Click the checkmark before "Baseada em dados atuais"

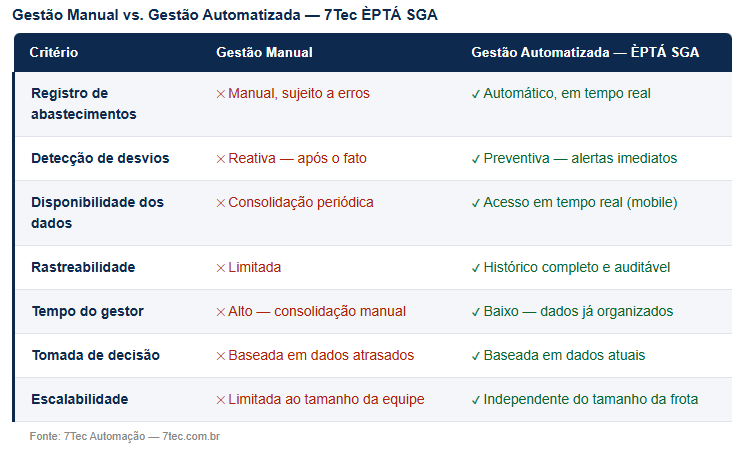coord(476,356)
